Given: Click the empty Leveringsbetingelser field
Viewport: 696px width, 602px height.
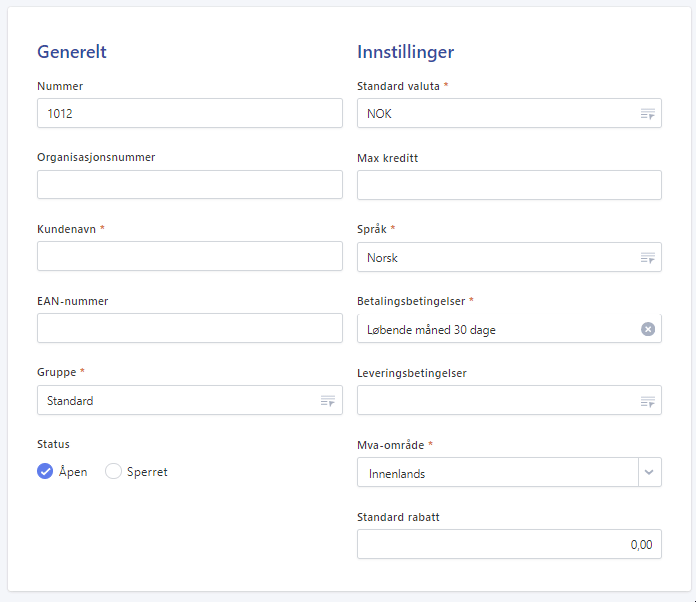Looking at the screenshot, I should click(509, 400).
